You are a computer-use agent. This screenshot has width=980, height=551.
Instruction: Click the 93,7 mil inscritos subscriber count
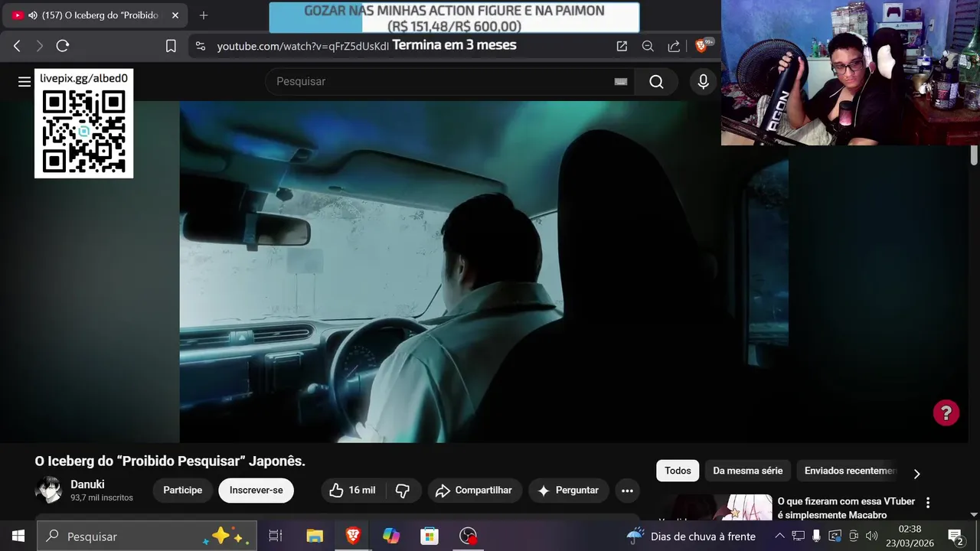pos(102,498)
